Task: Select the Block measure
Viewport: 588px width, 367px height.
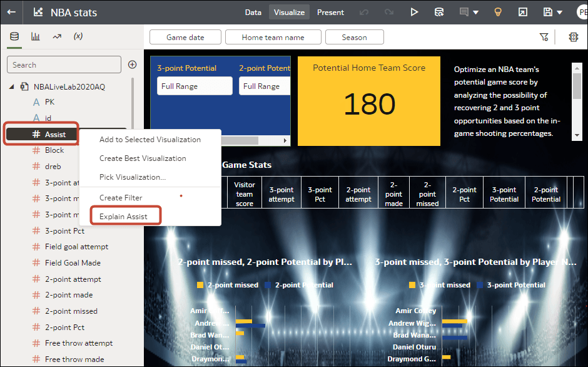Action: 54,150
